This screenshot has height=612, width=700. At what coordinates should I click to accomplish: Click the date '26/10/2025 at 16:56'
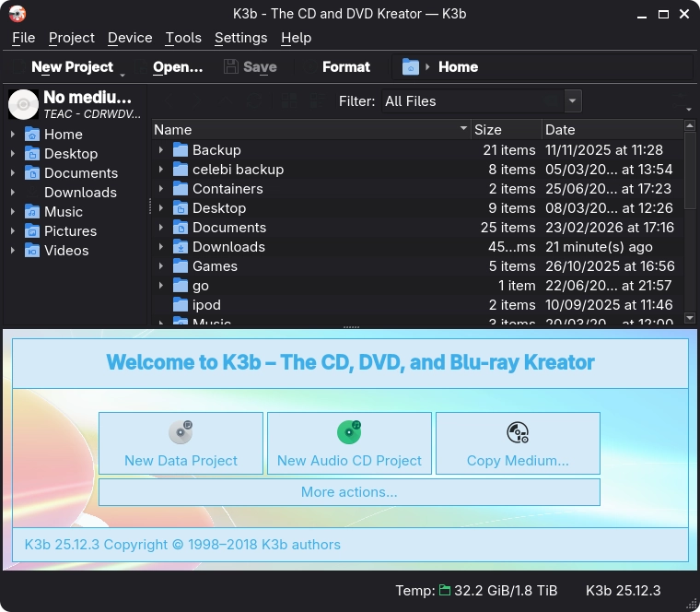click(x=610, y=266)
